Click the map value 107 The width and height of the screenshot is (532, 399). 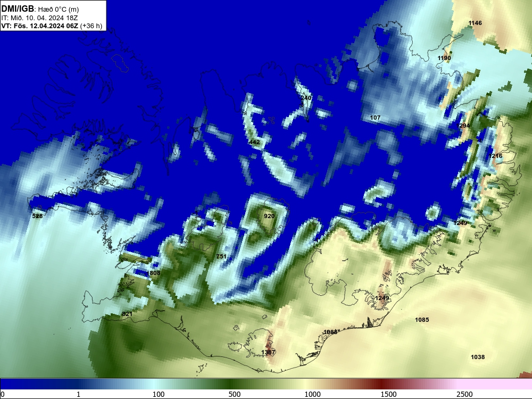375,118
